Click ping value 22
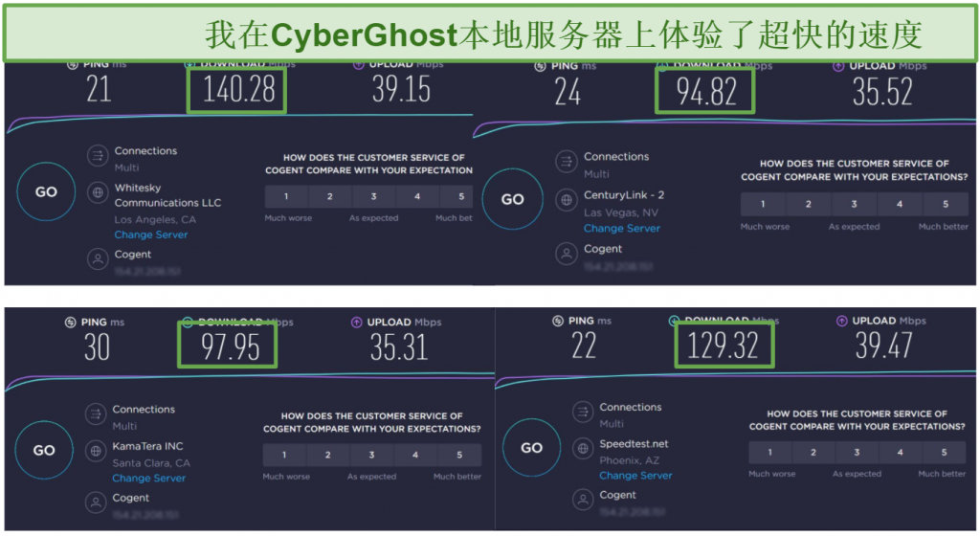Viewport: 980px width, 536px height. 584,346
